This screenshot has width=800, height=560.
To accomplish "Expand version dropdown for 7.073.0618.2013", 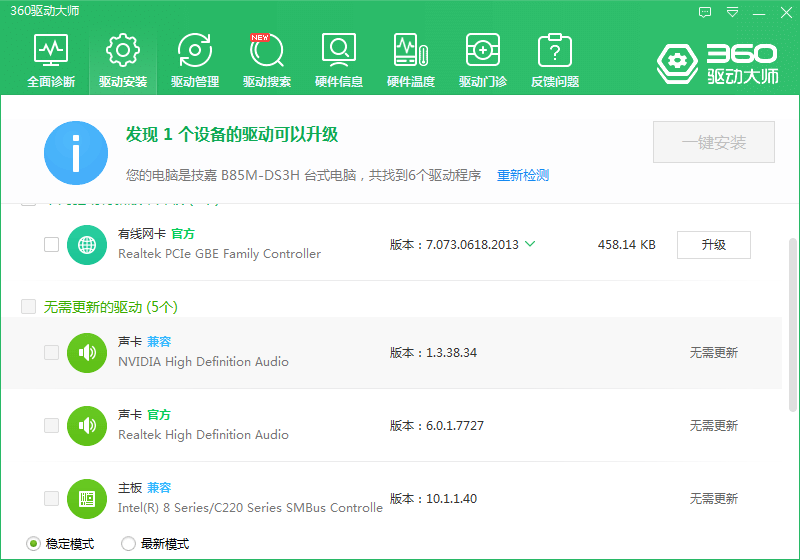I will [x=530, y=244].
